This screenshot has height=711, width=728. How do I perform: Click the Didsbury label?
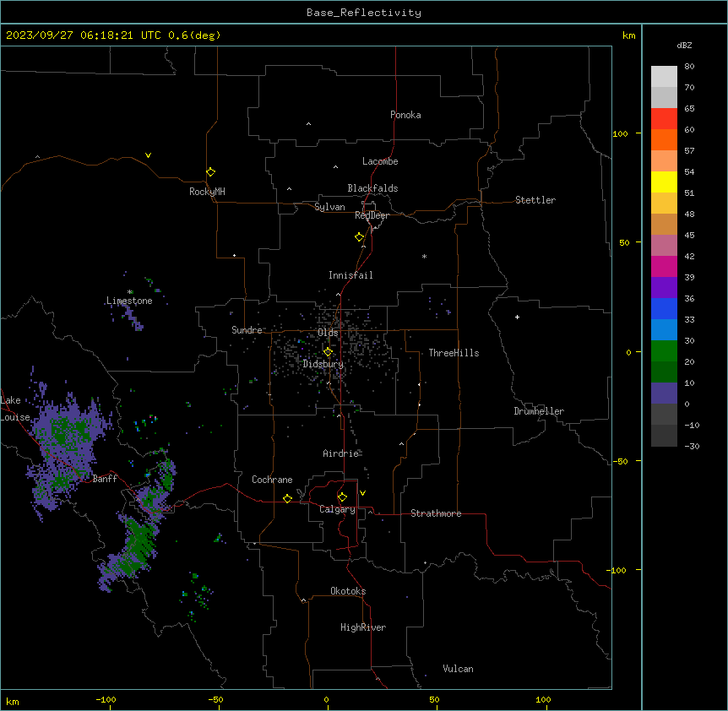(x=323, y=364)
